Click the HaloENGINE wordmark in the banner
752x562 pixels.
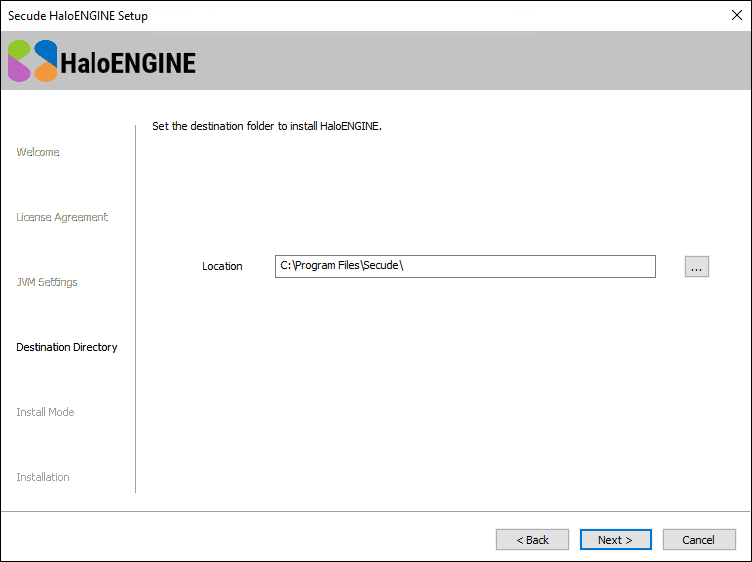[x=128, y=63]
